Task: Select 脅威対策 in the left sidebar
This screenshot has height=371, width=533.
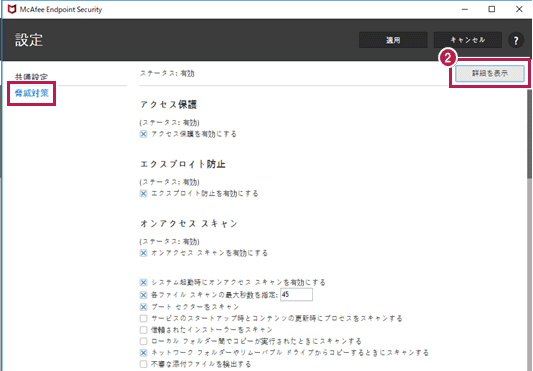Action: [x=32, y=93]
